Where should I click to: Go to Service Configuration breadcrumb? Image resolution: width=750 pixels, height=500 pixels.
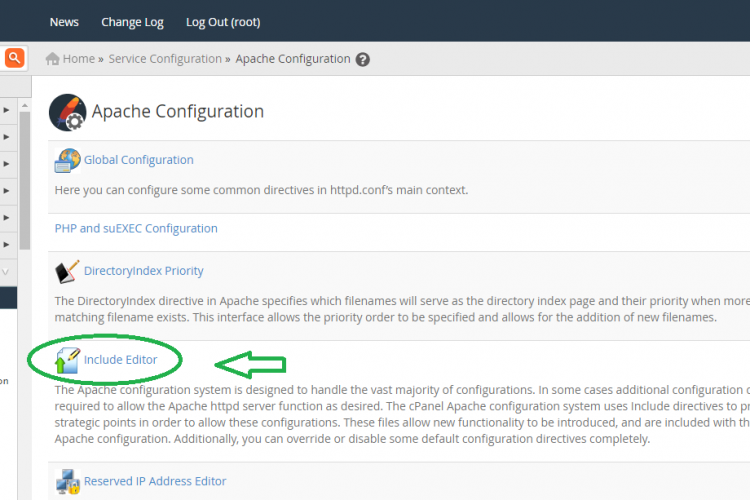pos(165,59)
